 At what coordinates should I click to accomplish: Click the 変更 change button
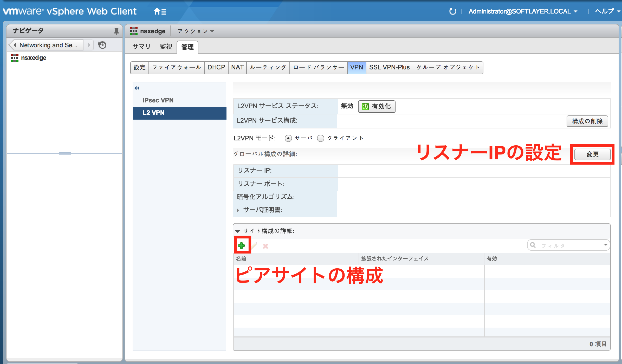click(592, 154)
